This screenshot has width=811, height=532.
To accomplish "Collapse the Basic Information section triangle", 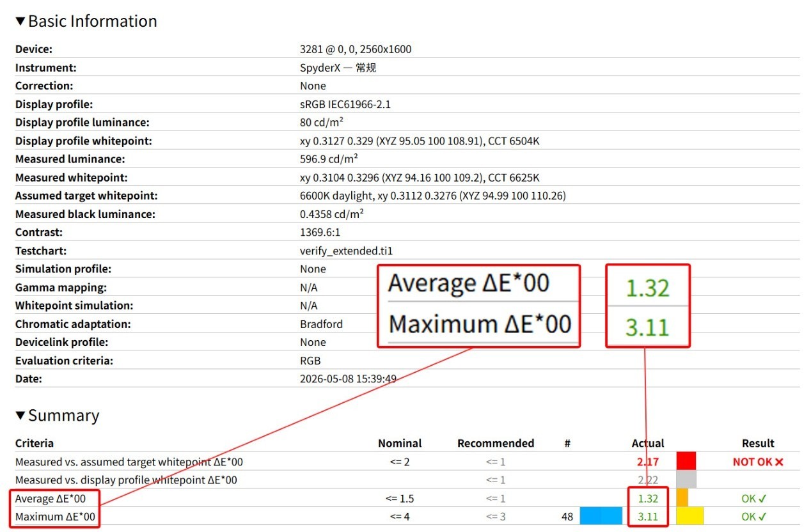I will (x=20, y=22).
